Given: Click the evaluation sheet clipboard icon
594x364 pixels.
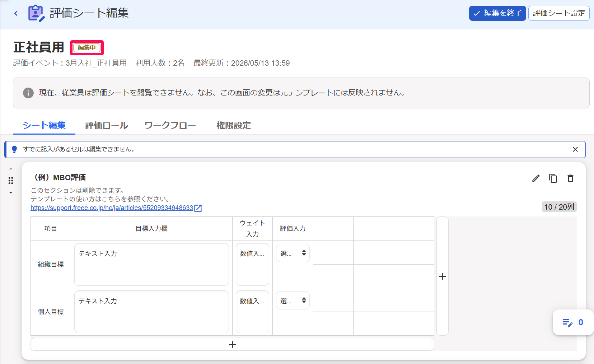Looking at the screenshot, I should point(37,13).
